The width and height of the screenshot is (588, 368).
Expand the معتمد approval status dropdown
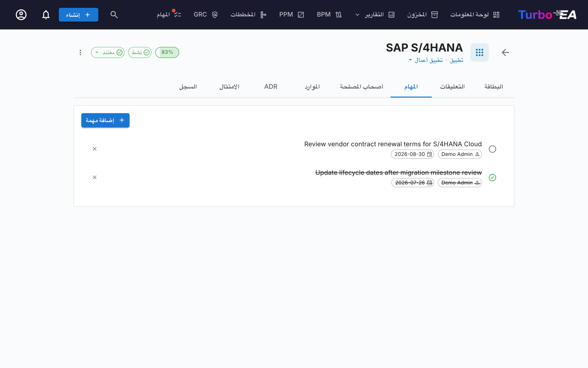108,52
